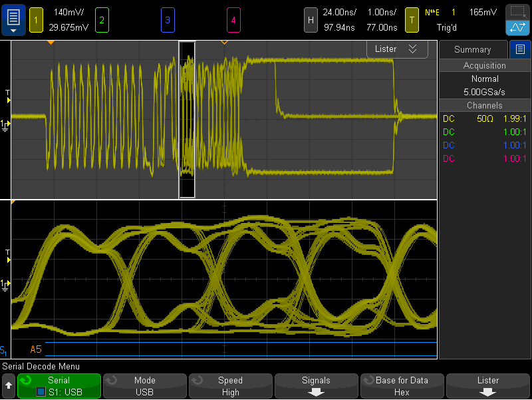Switch to the Summary tab

472,49
